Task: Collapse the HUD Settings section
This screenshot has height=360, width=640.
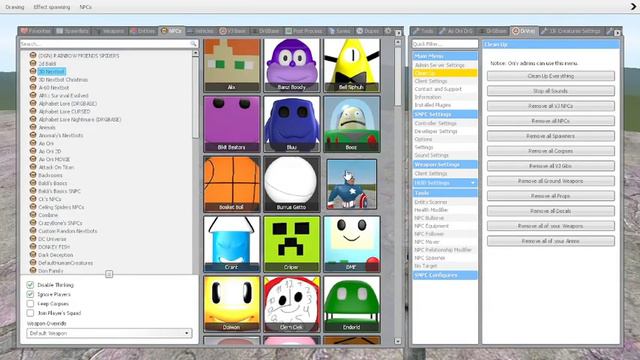Action: 445,183
